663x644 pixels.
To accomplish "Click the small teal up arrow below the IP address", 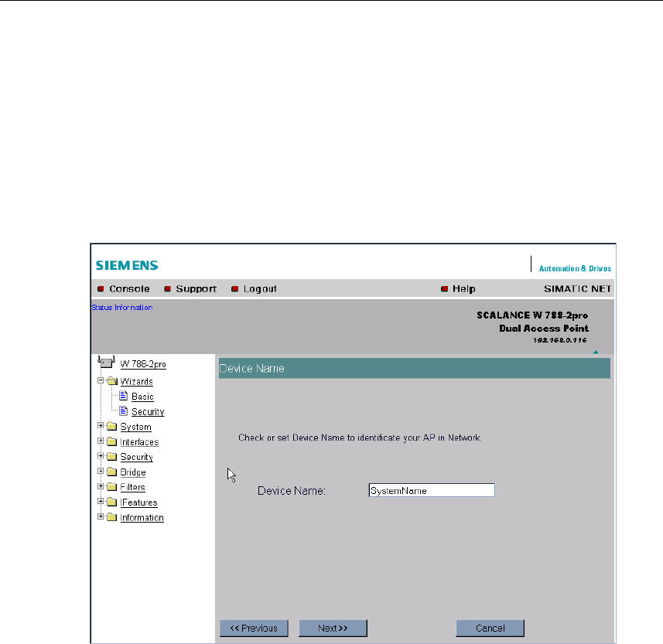I will click(596, 352).
